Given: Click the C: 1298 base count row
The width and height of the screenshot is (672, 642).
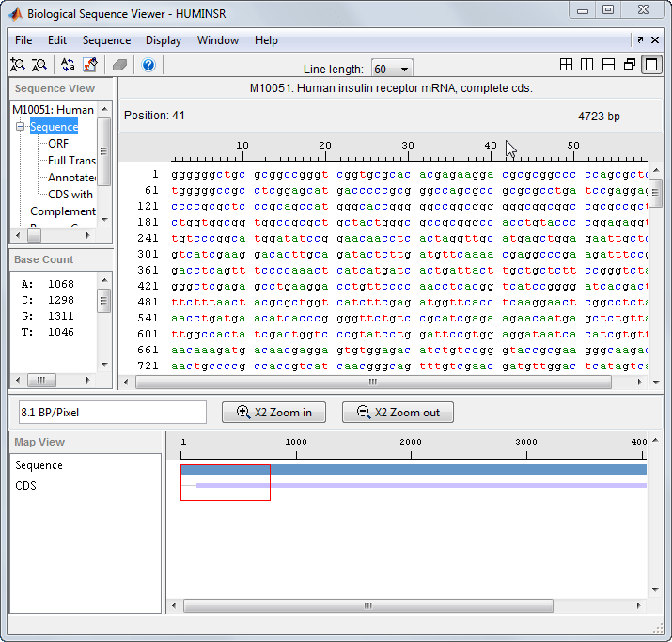Looking at the screenshot, I should 48,300.
